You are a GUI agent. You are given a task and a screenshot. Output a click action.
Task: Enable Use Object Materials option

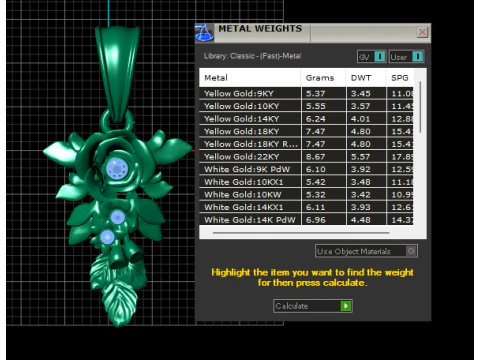pyautogui.click(x=366, y=251)
